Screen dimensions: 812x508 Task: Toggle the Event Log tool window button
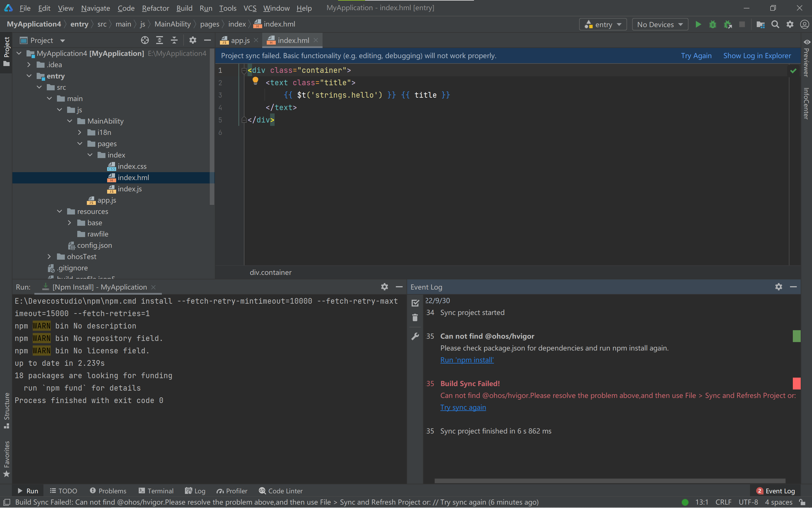tap(776, 491)
